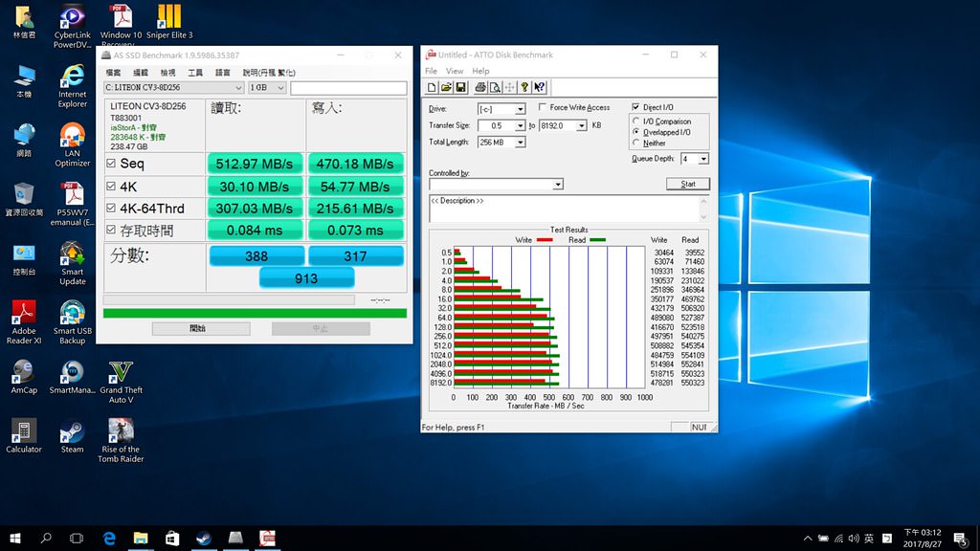Click the Print icon in ATTO toolbar
Image resolution: width=980 pixels, height=551 pixels.
(480, 87)
